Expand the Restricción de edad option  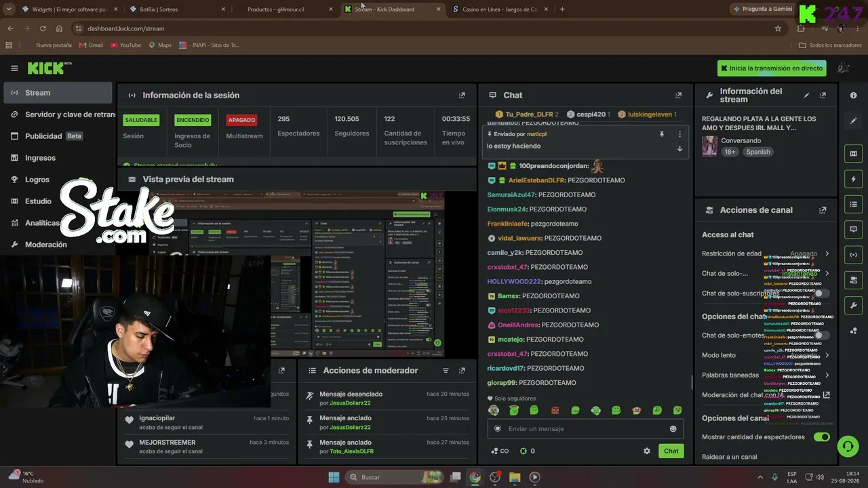click(x=827, y=254)
